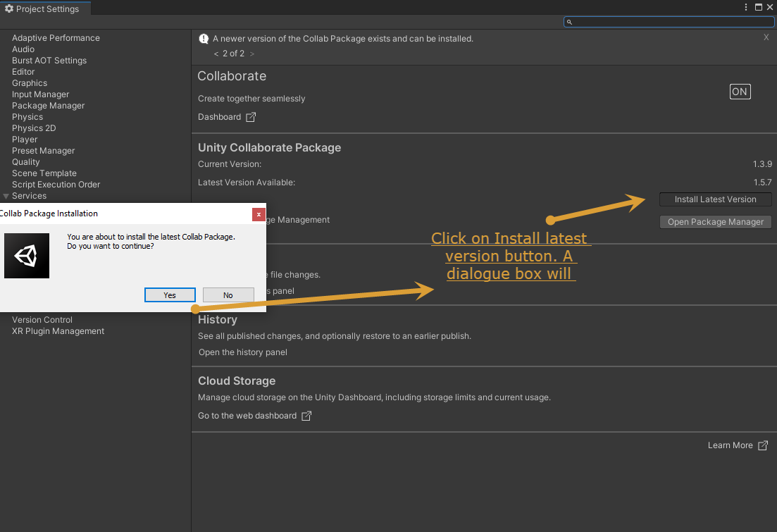Decline installation with the No button
The height and width of the screenshot is (532, 777).
[228, 295]
